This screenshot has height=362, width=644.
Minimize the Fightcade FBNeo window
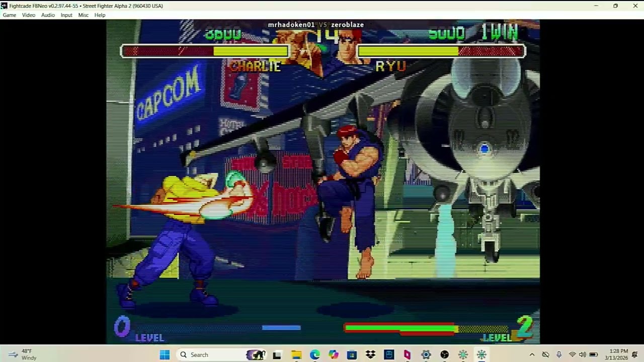coord(596,6)
